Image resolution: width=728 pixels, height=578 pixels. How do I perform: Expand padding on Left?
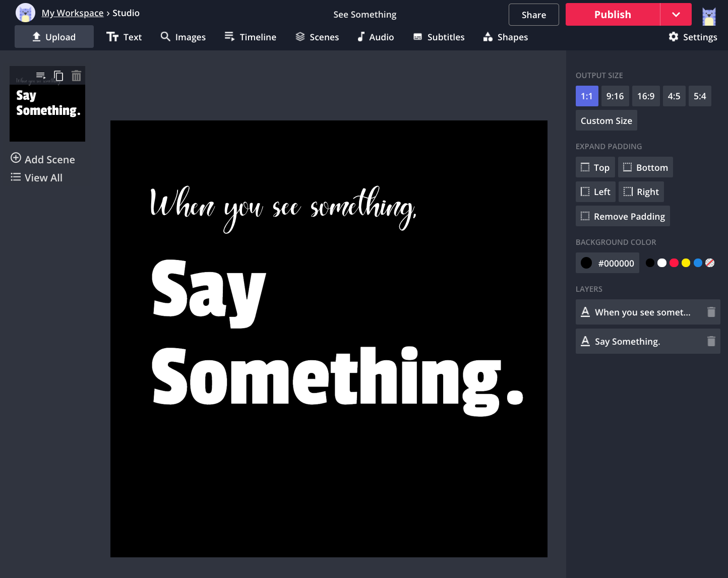[x=595, y=191]
